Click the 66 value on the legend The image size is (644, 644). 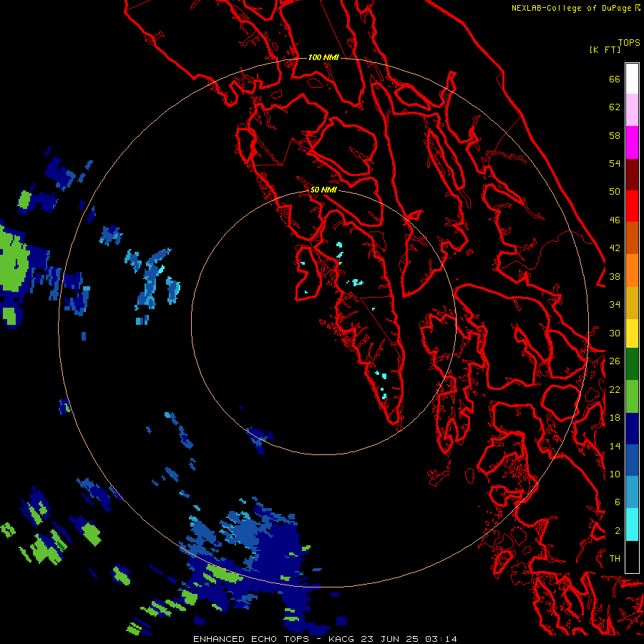pyautogui.click(x=615, y=79)
